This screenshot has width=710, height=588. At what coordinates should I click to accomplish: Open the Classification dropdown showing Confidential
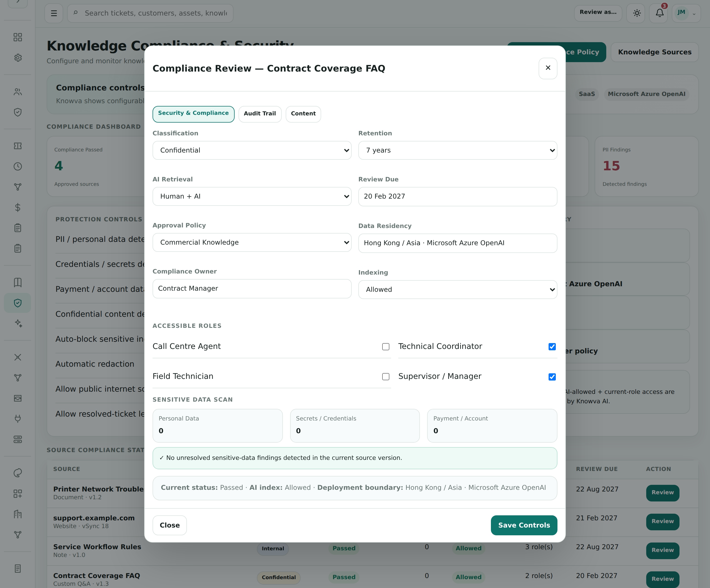point(252,150)
